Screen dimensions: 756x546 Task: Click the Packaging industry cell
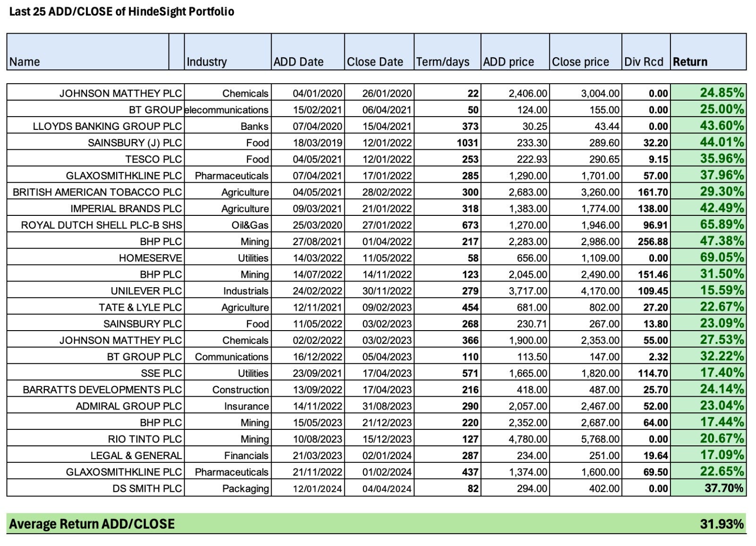228,488
